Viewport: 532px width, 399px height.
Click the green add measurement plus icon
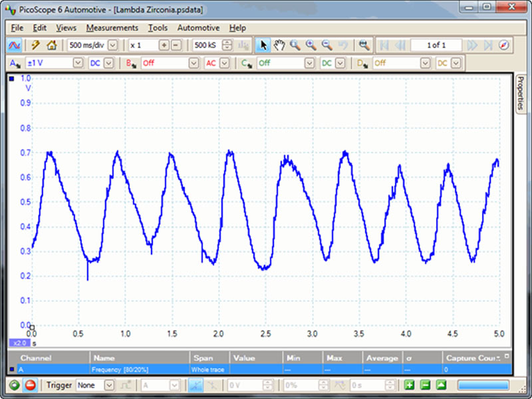coord(410,385)
